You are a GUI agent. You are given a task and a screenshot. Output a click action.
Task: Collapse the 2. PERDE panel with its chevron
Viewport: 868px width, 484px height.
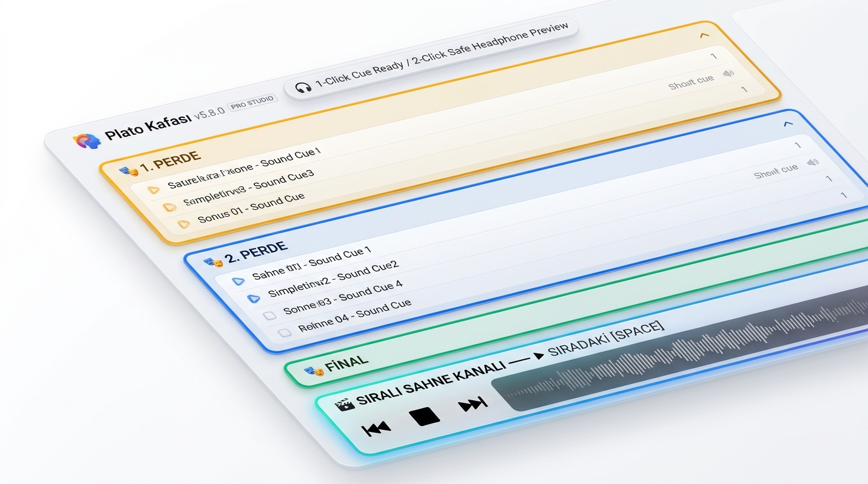point(788,124)
